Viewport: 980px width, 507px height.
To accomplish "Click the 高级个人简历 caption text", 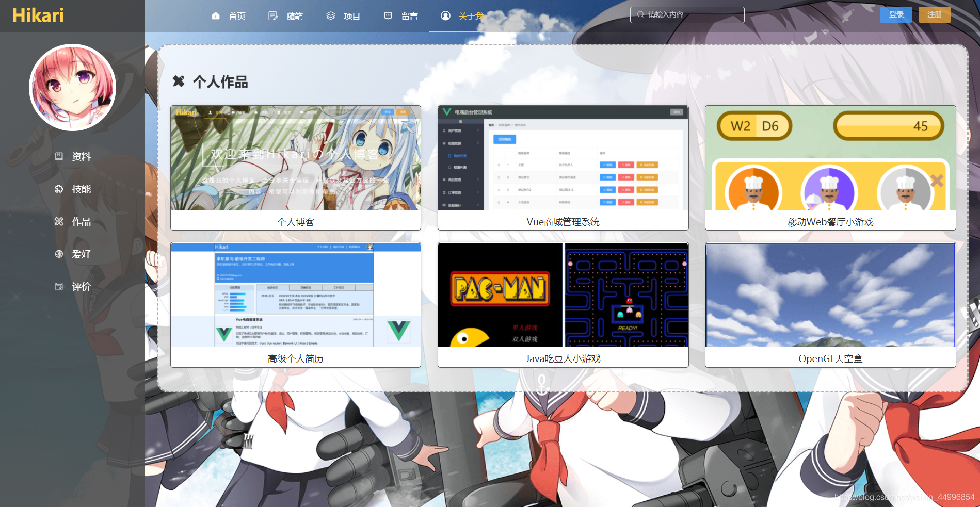I will [296, 358].
